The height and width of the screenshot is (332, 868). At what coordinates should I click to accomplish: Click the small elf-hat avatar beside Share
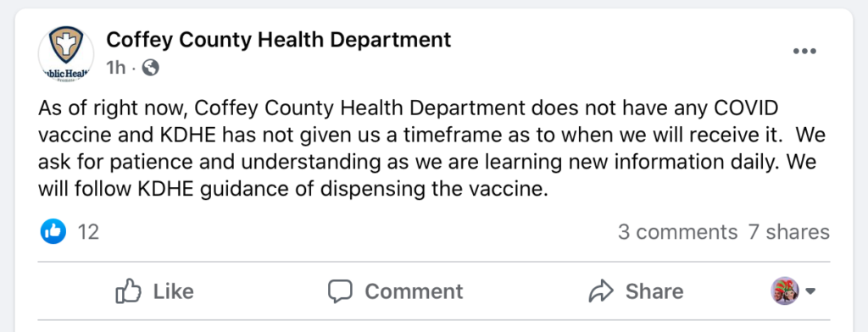pyautogui.click(x=785, y=291)
